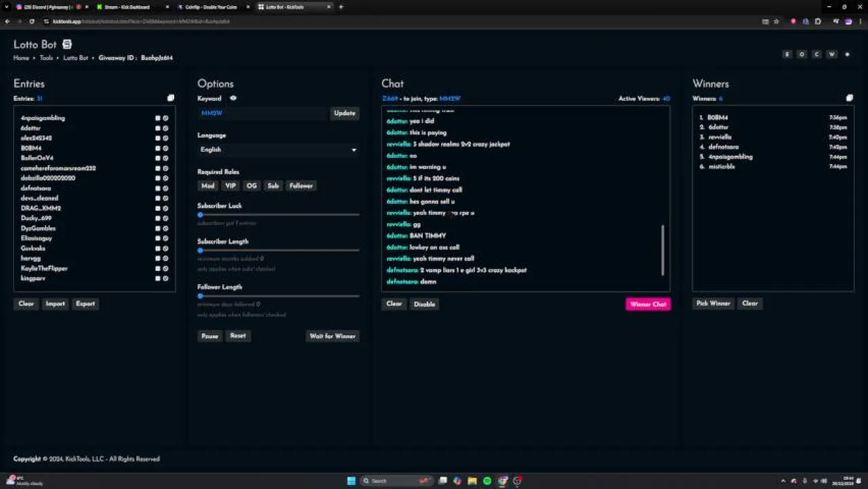Click ban icon for defnotsara entry
868x489 pixels.
[x=166, y=188]
